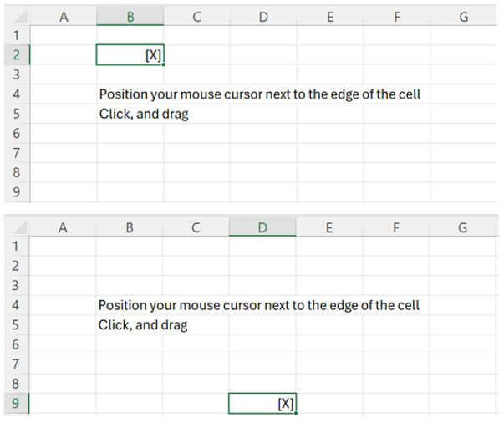Click column F header in bottom spreadsheet
Screen dimensions: 504x423
[395, 227]
